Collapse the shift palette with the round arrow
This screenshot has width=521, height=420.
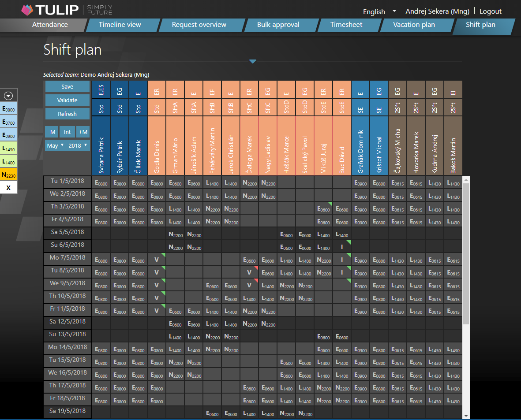point(8,96)
